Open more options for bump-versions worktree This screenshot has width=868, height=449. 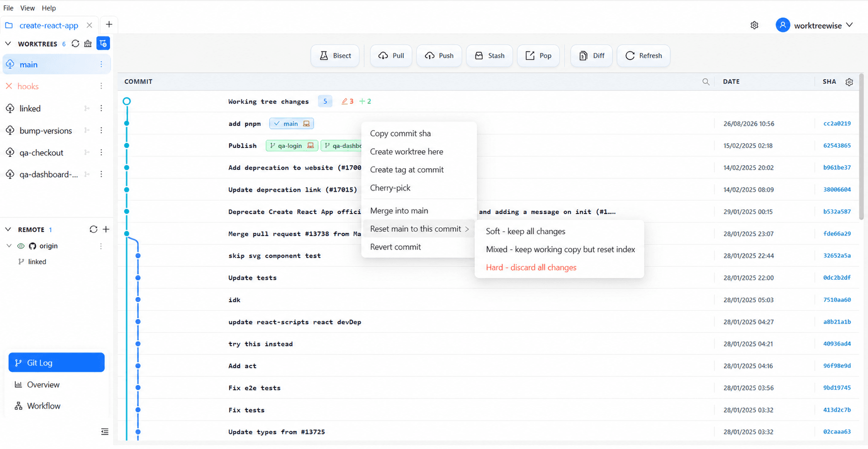point(101,130)
